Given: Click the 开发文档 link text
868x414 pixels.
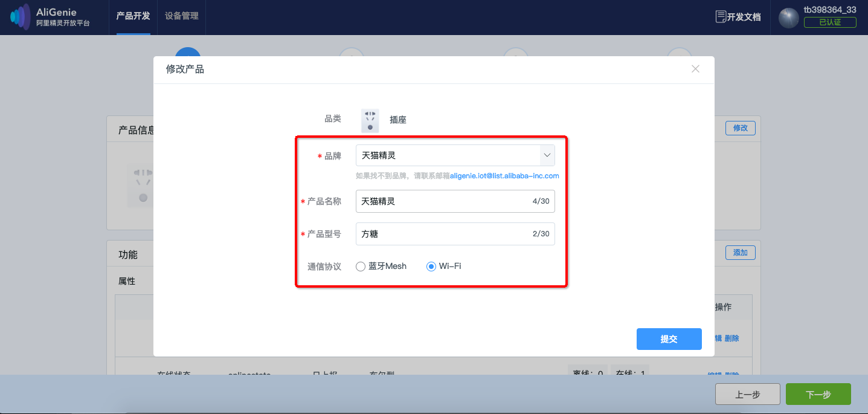Looking at the screenshot, I should (744, 17).
